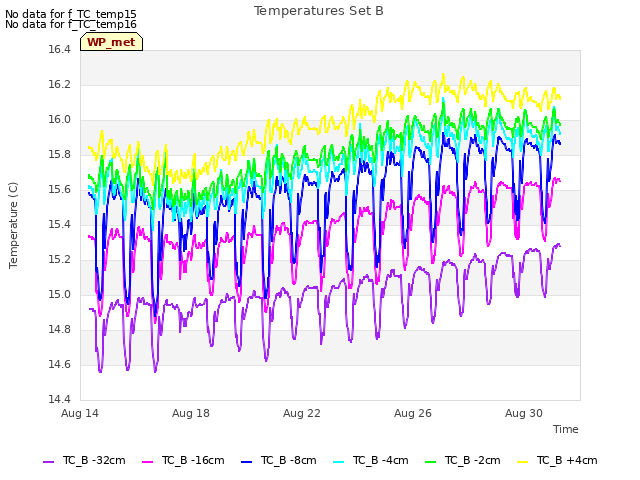Click the WP_met annotation label
This screenshot has width=640, height=480.
111,42
